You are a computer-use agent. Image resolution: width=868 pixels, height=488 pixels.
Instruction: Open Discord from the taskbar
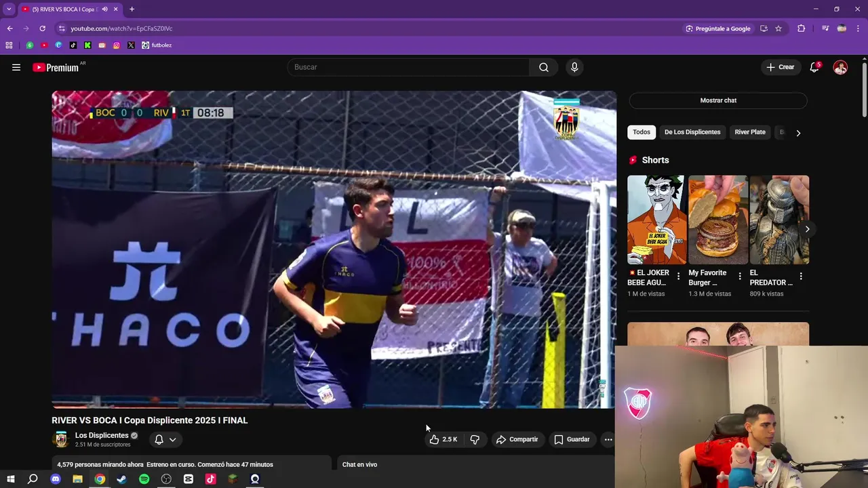tap(56, 479)
